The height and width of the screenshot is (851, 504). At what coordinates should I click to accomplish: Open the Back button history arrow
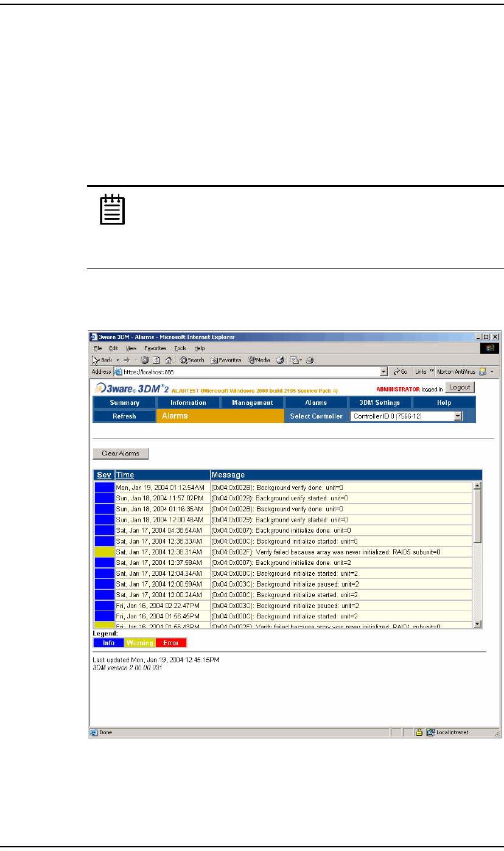118,360
